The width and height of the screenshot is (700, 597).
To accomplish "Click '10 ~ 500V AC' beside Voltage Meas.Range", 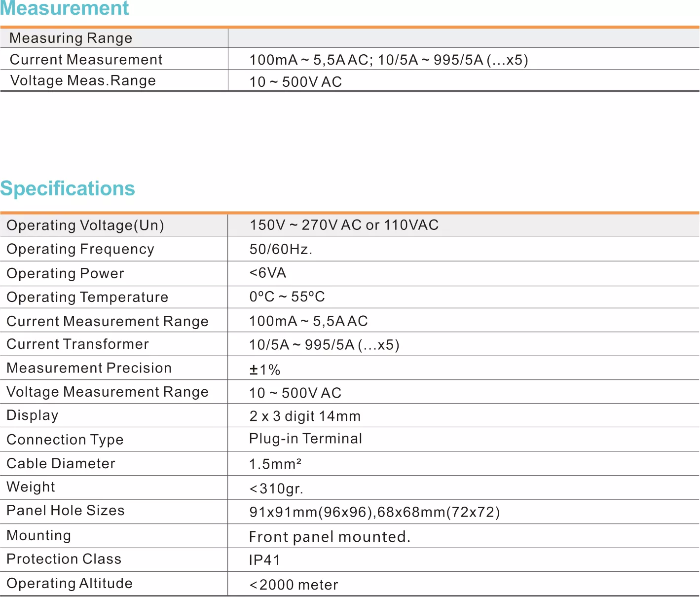I will coord(296,82).
